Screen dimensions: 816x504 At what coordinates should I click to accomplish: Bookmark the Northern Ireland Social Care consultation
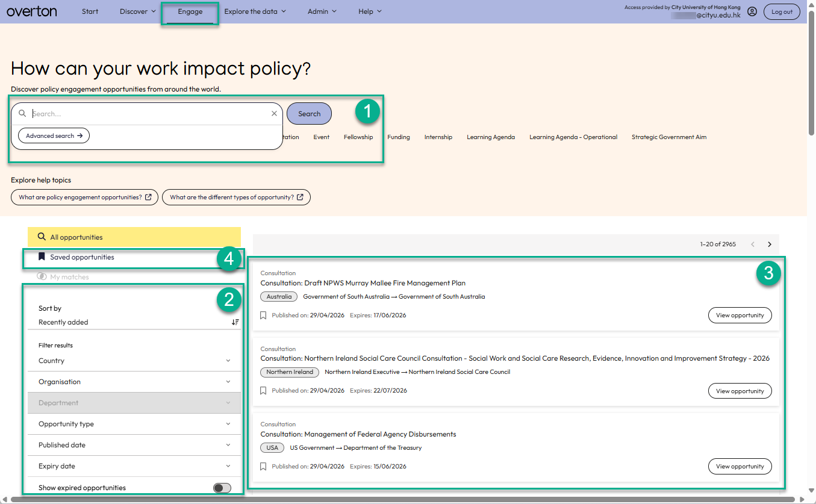pos(263,390)
